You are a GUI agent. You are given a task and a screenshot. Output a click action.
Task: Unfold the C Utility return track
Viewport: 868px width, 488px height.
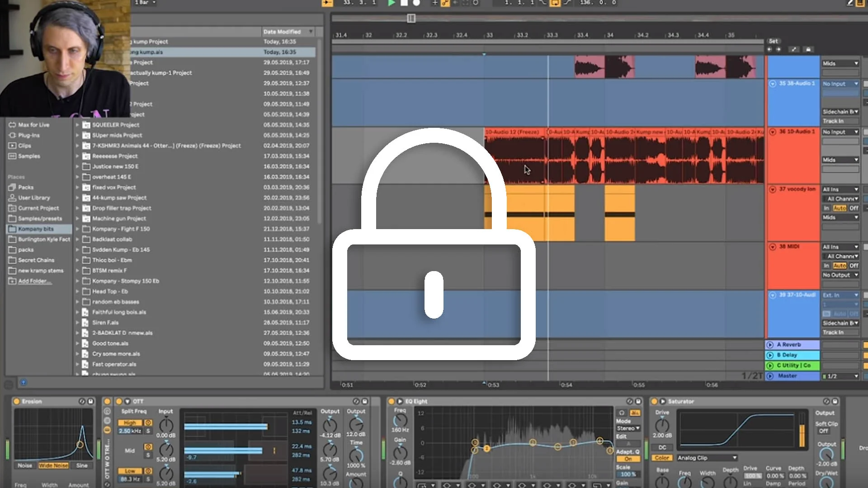(770, 366)
